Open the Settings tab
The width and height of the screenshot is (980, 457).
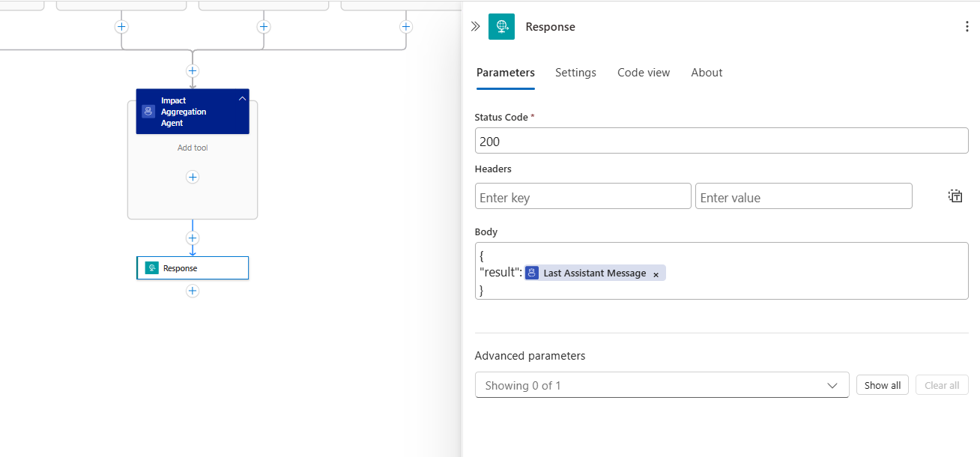pos(575,73)
